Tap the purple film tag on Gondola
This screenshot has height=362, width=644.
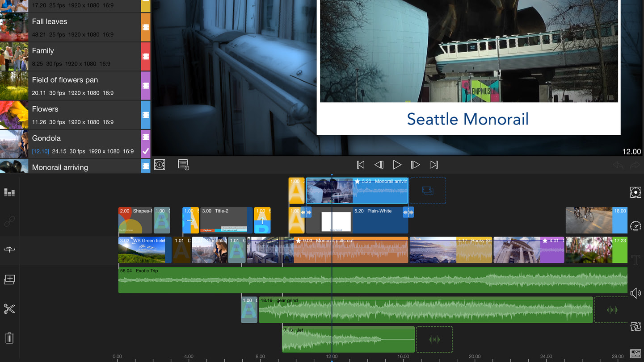146,137
